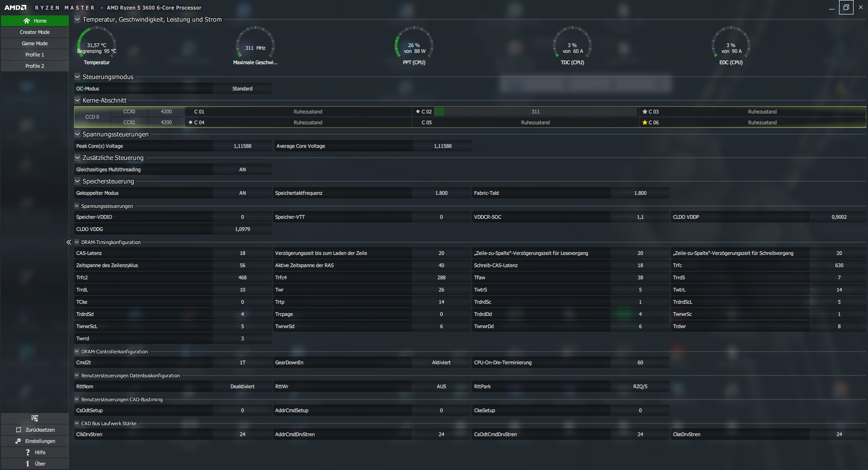Click the Average Core Voltage label
Image resolution: width=868 pixels, height=470 pixels.
[301, 146]
